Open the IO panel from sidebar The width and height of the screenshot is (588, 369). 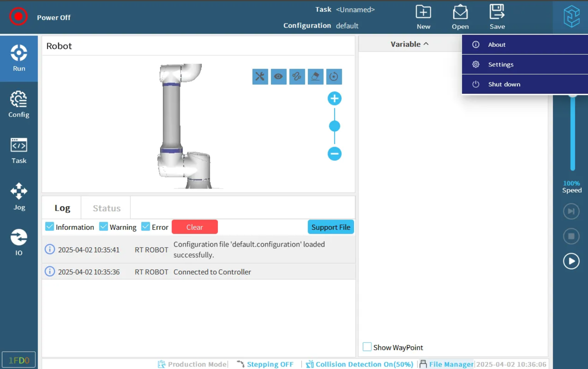pos(19,242)
